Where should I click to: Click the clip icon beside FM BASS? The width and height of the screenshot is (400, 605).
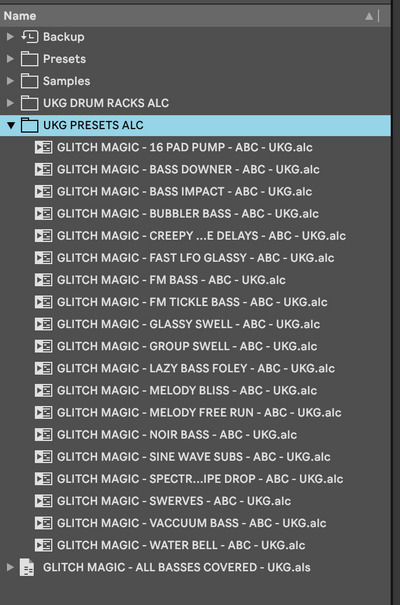tap(43, 280)
